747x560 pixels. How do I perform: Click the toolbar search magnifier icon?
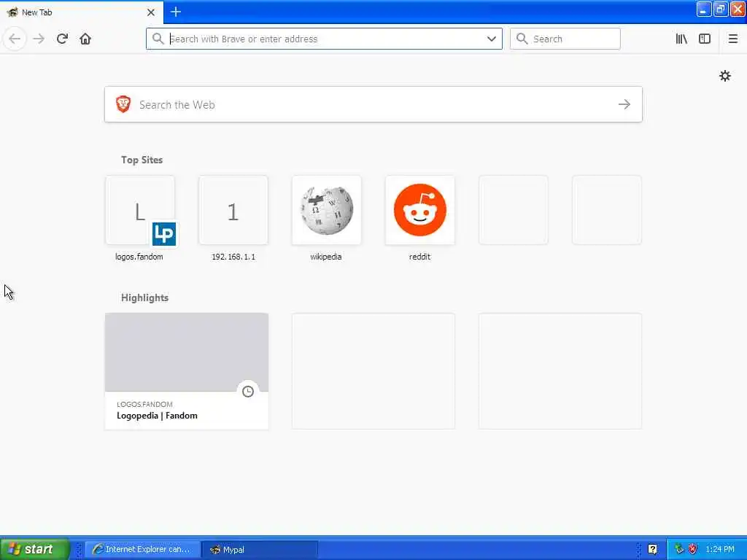point(522,39)
